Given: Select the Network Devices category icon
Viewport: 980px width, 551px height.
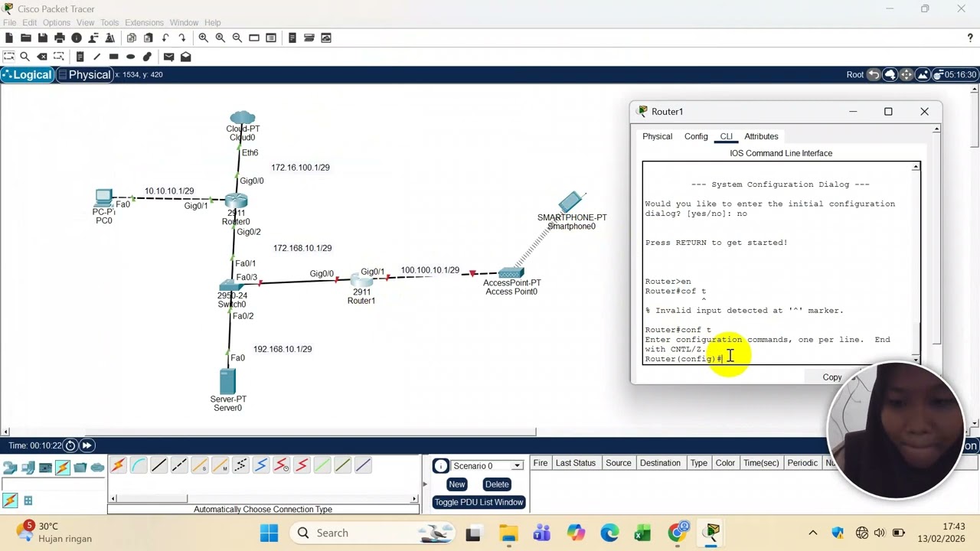Looking at the screenshot, I should click(x=10, y=468).
